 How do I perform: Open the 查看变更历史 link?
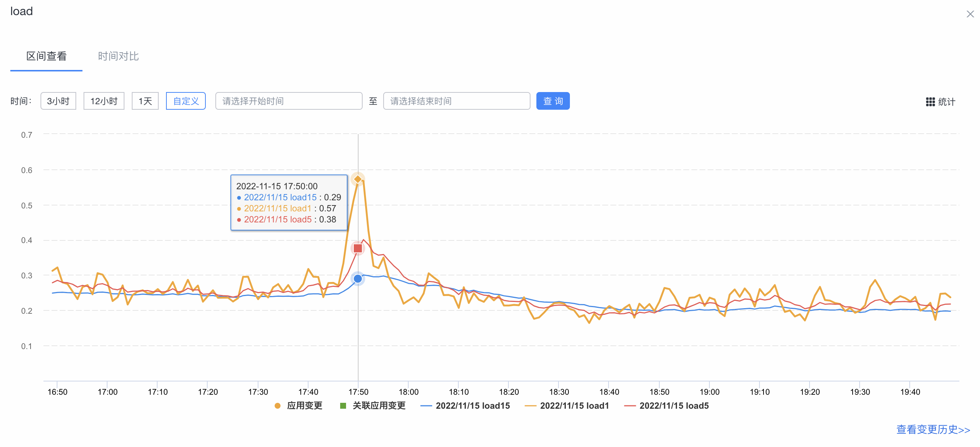pos(933,429)
